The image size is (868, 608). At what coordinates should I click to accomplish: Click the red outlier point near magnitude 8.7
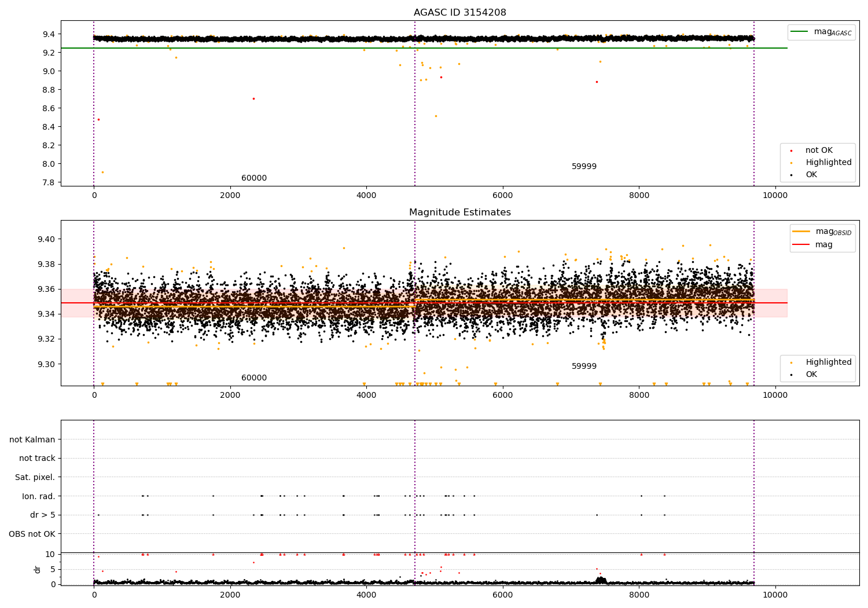click(253, 98)
